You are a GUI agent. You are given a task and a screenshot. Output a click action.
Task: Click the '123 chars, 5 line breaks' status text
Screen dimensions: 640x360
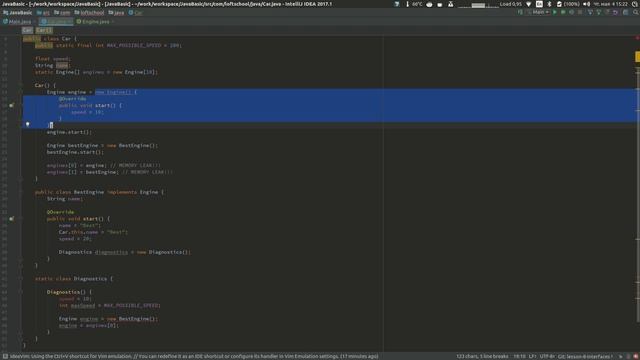(482, 356)
